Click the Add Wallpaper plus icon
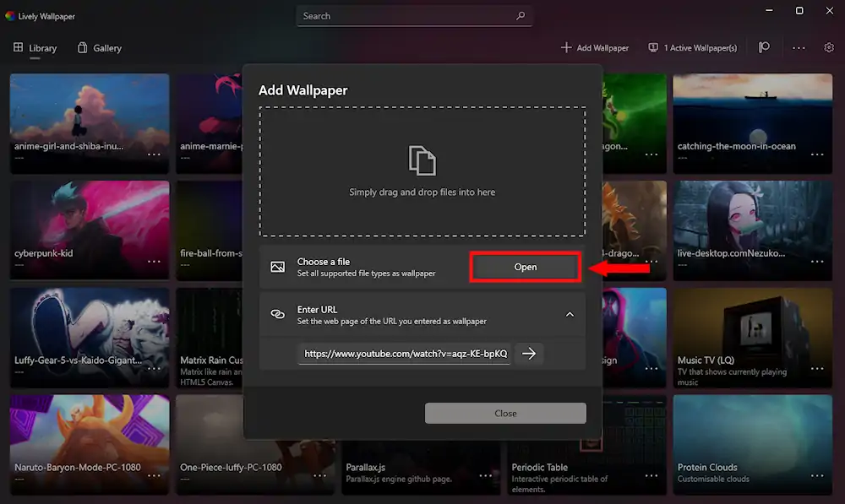The image size is (845, 504). [x=566, y=47]
